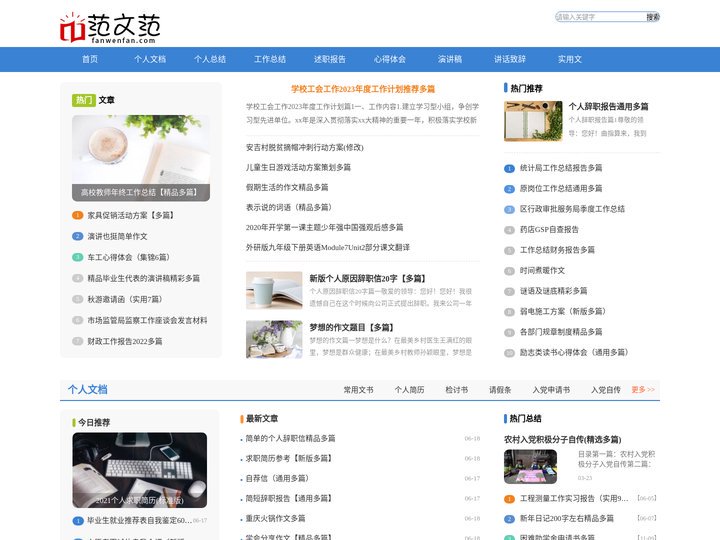Open 农村入党积极分子自传(精选多篇) title
720x540 pixels.
coord(562,439)
